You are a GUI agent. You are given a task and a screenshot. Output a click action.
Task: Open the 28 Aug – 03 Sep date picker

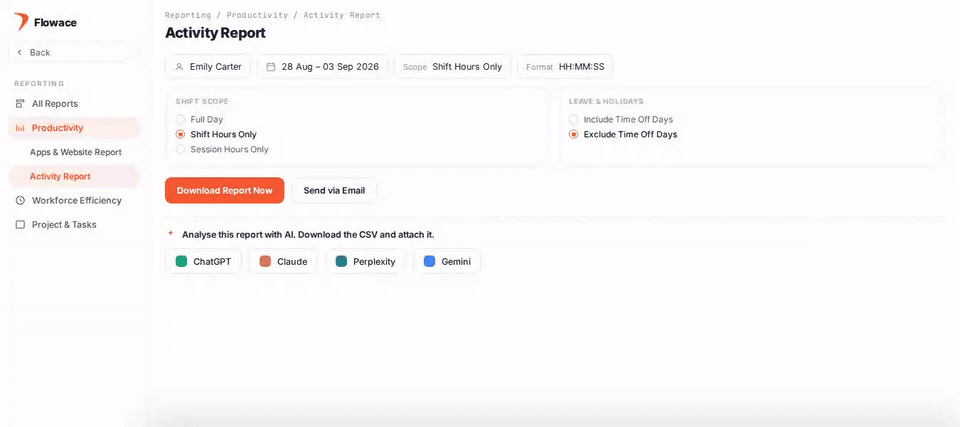click(322, 67)
